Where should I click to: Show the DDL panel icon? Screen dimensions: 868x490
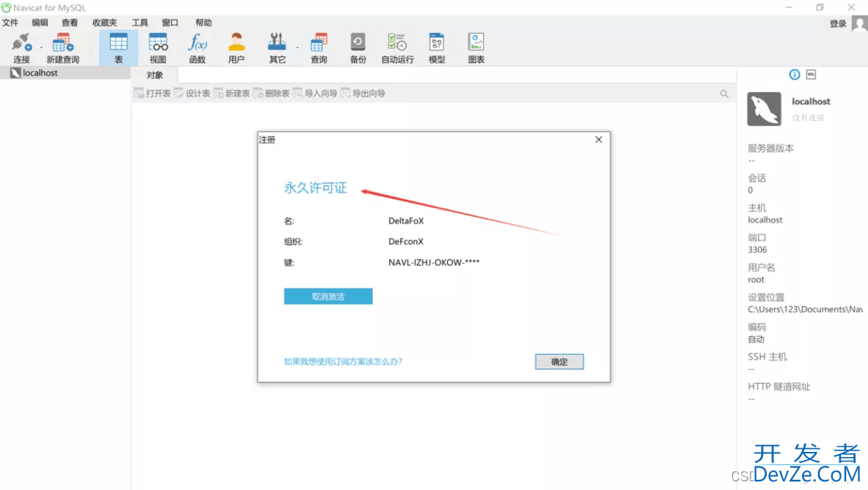click(811, 74)
